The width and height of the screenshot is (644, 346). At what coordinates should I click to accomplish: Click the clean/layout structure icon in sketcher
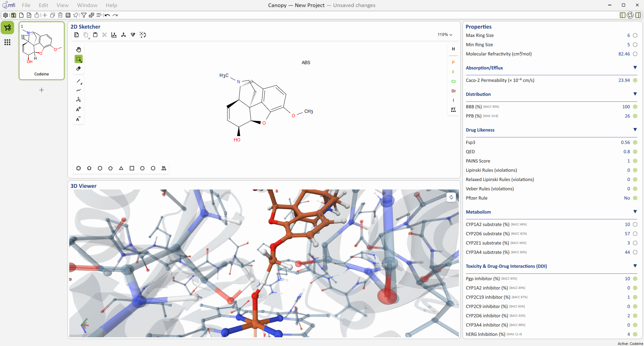point(114,35)
